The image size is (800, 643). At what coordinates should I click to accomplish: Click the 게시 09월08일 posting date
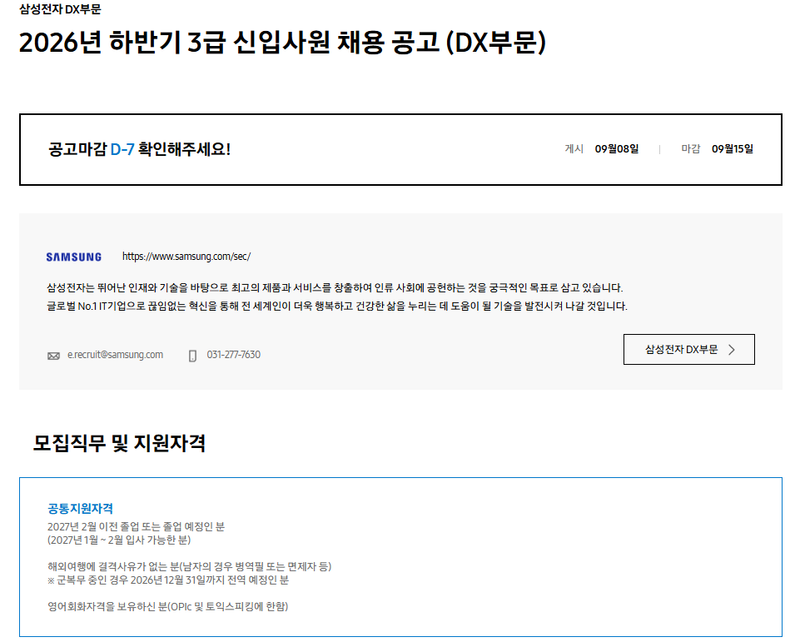point(602,149)
